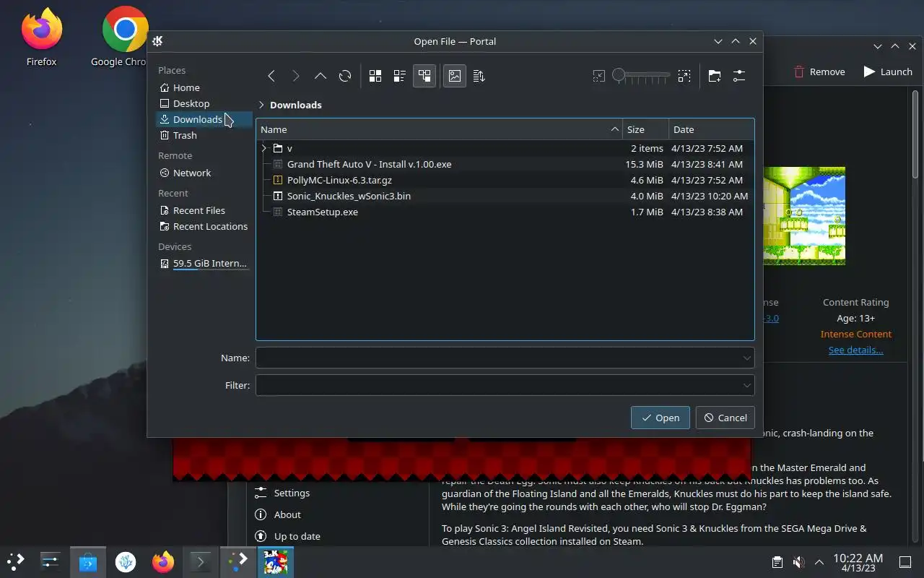The width and height of the screenshot is (924, 578).
Task: Open KDE window menu icon in title bar
Action: click(x=157, y=41)
